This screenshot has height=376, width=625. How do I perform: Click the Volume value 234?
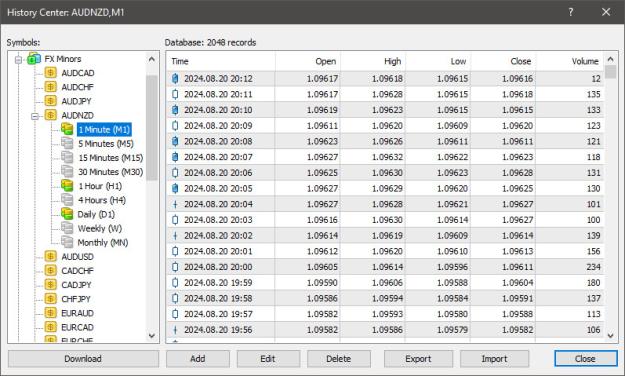[x=593, y=267]
